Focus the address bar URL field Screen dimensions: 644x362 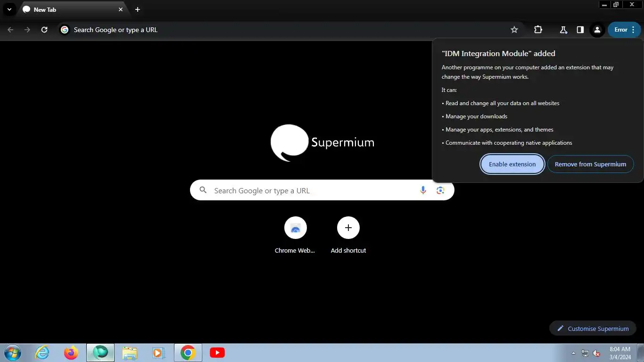tap(289, 30)
